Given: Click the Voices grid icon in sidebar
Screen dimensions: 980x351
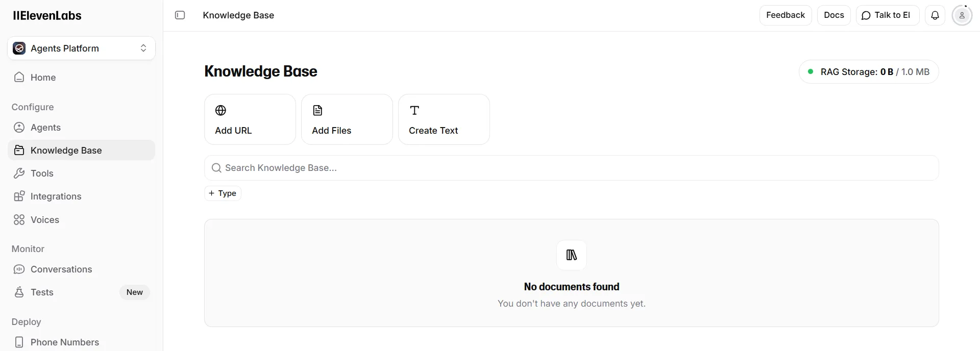Looking at the screenshot, I should [19, 220].
